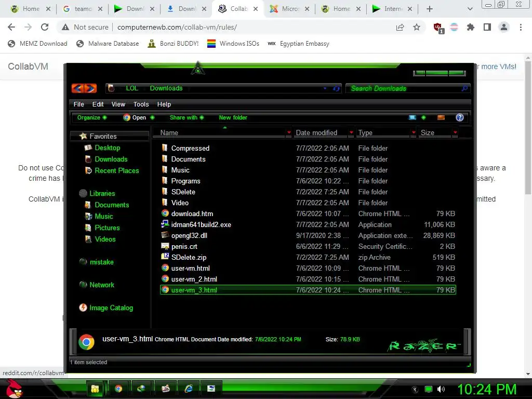Open File Explorer from the taskbar
The image size is (532, 399).
tap(95, 389)
